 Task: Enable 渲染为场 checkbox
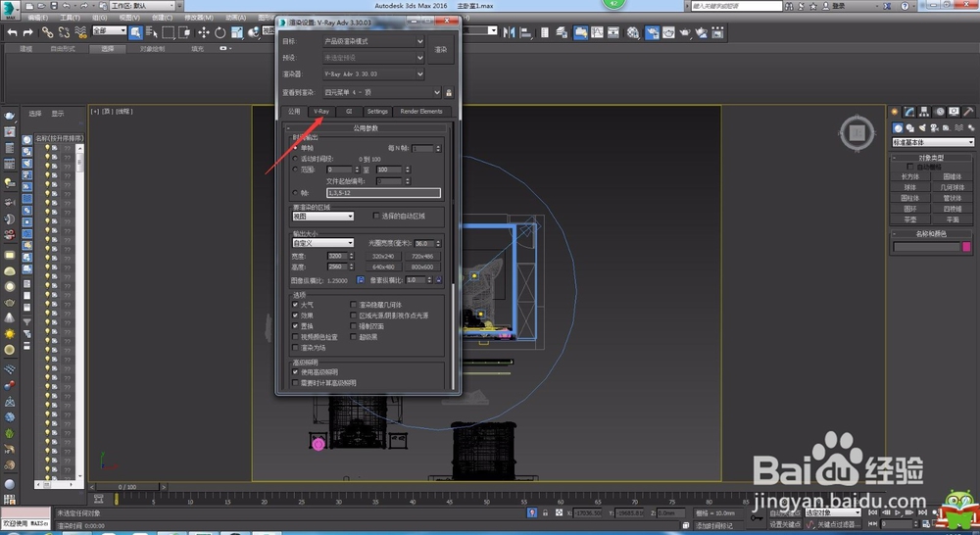[x=296, y=348]
